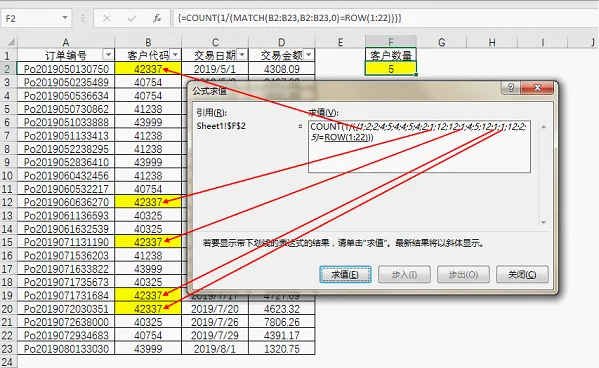Select cell Po2019050235489
The image size is (599, 368).
(x=66, y=82)
